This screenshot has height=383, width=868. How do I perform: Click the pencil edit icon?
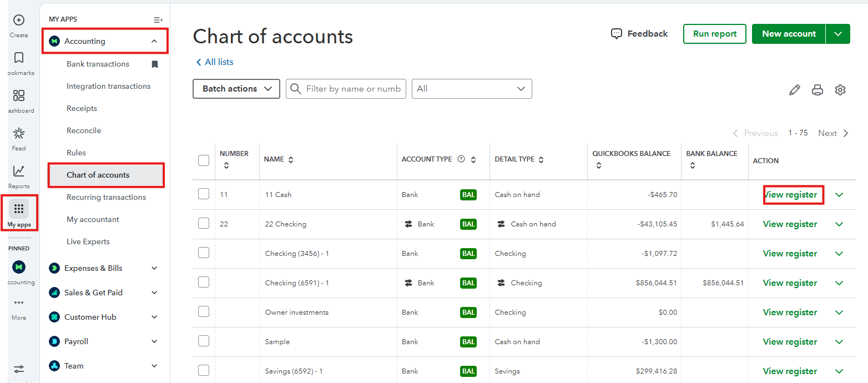coord(795,90)
